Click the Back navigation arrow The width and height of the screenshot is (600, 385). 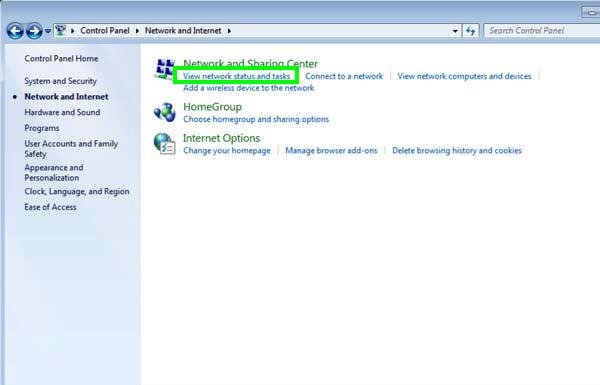(x=15, y=31)
